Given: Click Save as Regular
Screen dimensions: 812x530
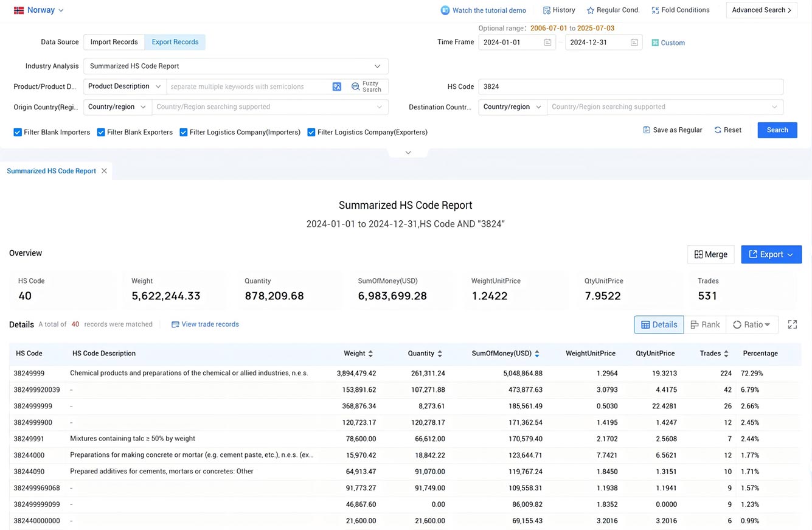Looking at the screenshot, I should pos(673,130).
